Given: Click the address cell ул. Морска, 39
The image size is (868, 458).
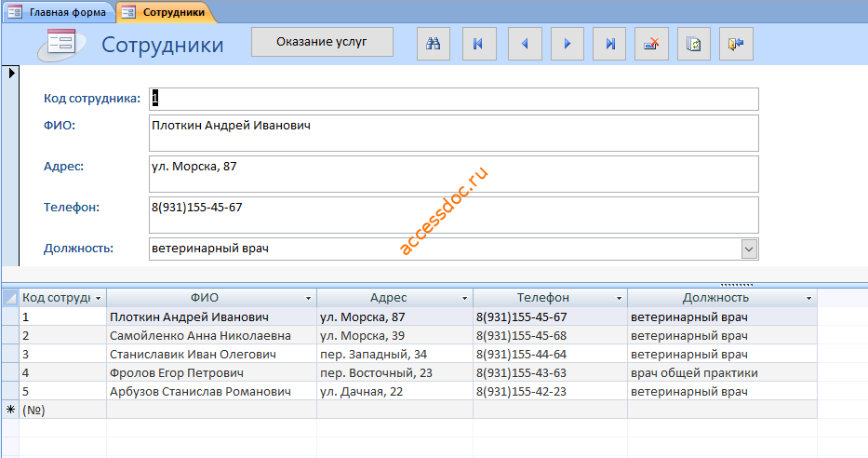Looking at the screenshot, I should (394, 336).
